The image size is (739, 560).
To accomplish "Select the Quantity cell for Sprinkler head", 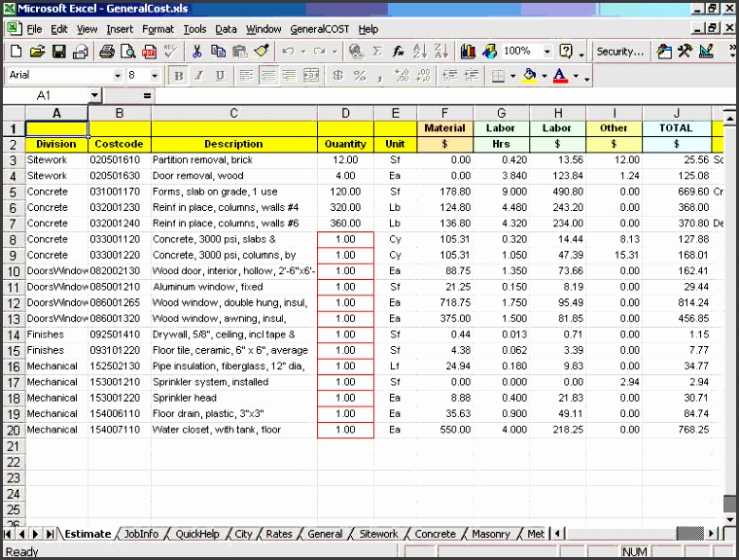I will [x=345, y=398].
